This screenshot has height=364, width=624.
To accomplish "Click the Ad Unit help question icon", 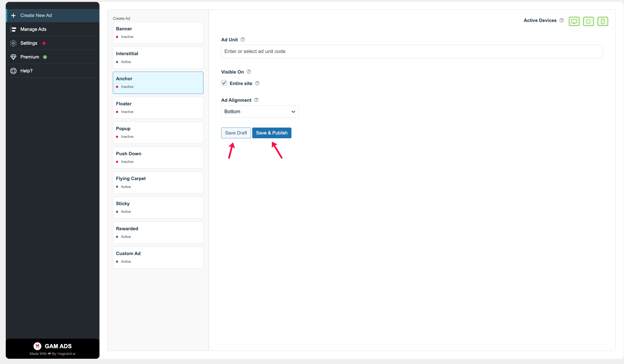I will (242, 40).
